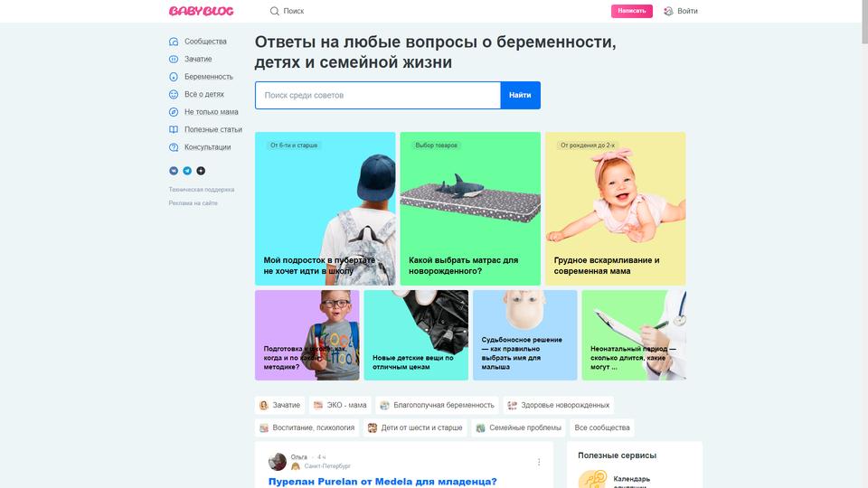The height and width of the screenshot is (488, 868).
Task: Click the Войти login icon
Action: click(x=668, y=11)
